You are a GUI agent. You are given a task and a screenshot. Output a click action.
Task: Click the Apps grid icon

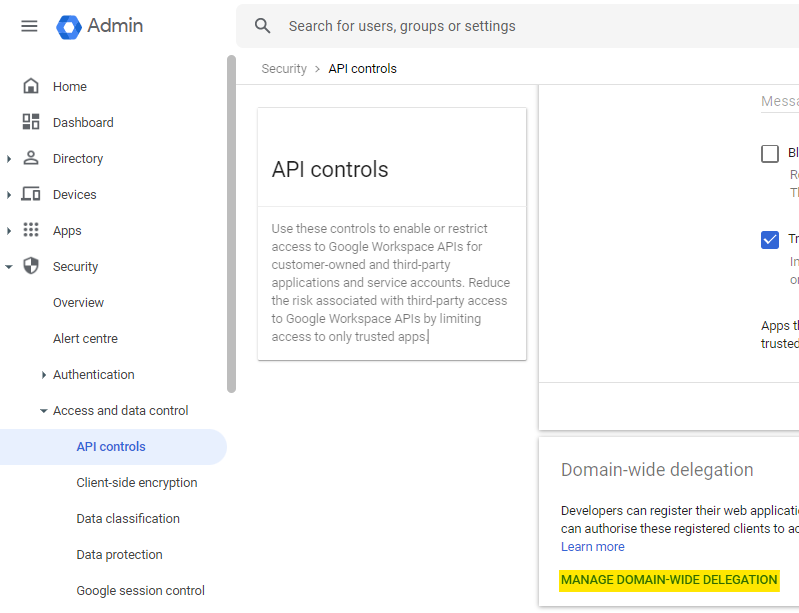coord(31,230)
